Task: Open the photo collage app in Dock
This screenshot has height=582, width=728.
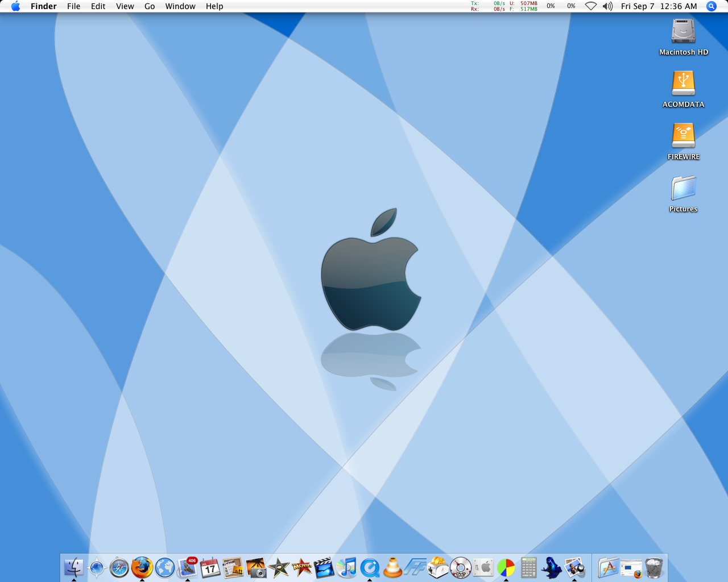Action: click(x=233, y=567)
